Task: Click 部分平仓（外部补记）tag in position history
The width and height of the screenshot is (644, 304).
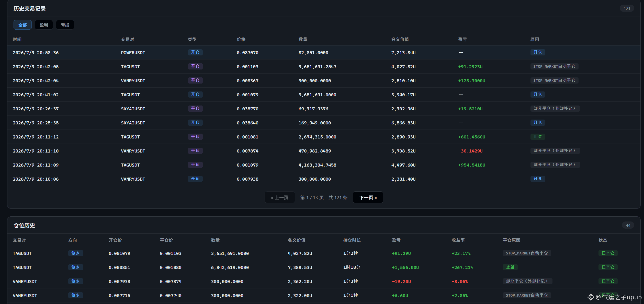Action: (x=527, y=281)
